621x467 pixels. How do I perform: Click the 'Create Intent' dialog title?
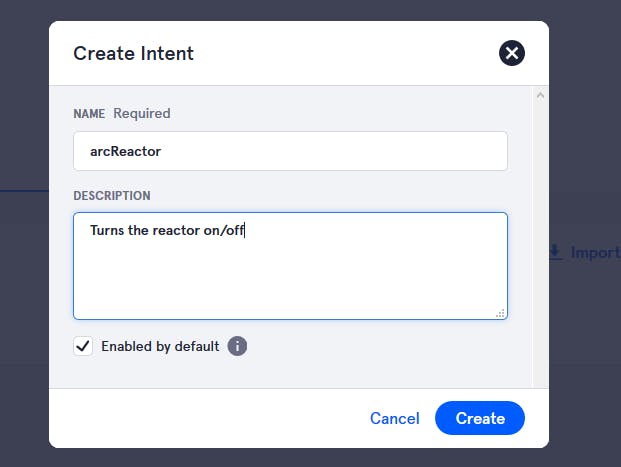click(x=133, y=53)
